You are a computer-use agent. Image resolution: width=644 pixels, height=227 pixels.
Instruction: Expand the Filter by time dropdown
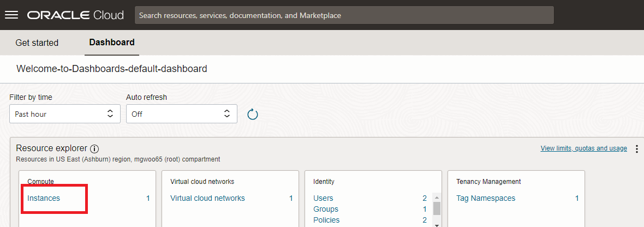click(64, 114)
